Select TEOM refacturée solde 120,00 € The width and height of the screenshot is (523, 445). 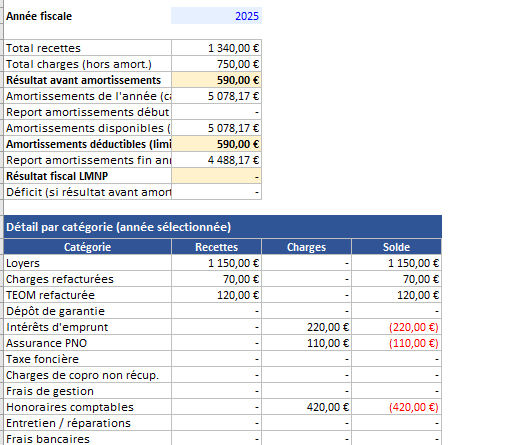coord(397,295)
